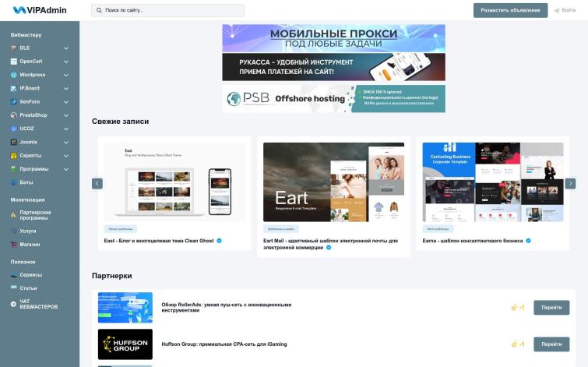Open the Earna business template thumbnail
The width and height of the screenshot is (588, 367).
(493, 182)
